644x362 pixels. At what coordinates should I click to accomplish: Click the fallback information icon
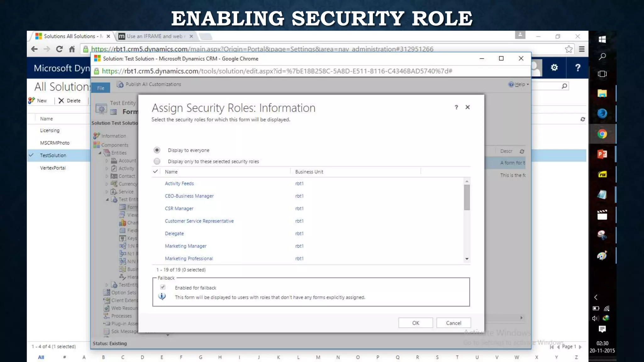(162, 296)
